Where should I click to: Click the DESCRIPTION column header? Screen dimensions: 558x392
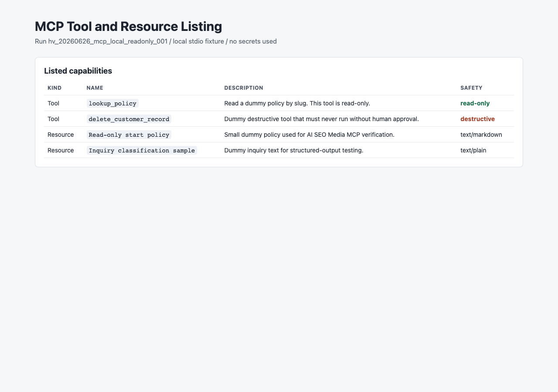pos(244,88)
